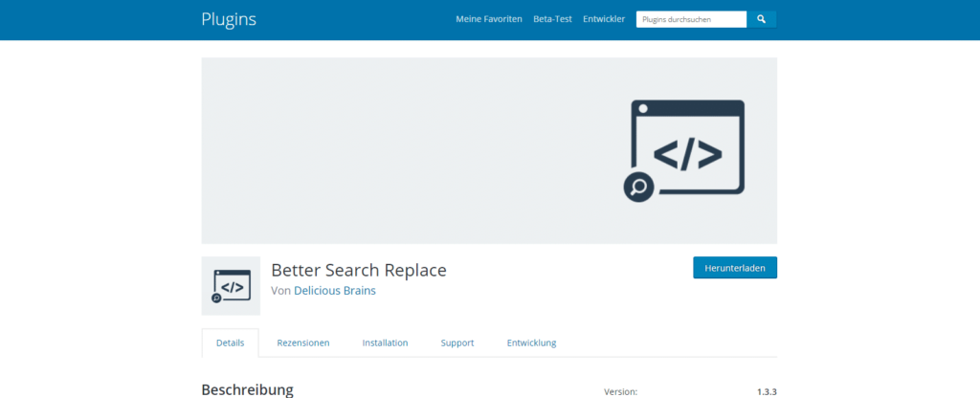Open the Entwicklung tab
This screenshot has width=980, height=398.
point(531,343)
